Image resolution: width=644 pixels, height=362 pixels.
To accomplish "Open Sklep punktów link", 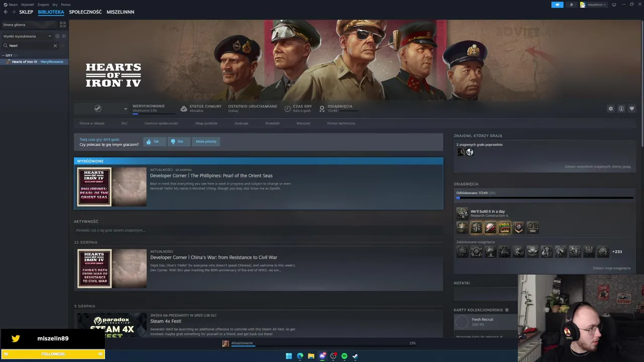I will tap(206, 123).
